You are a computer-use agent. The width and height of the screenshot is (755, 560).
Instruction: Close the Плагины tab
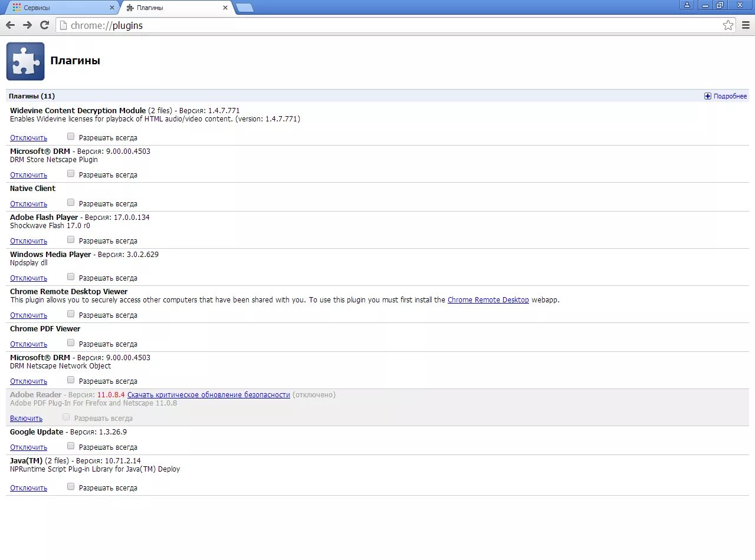coord(225,8)
